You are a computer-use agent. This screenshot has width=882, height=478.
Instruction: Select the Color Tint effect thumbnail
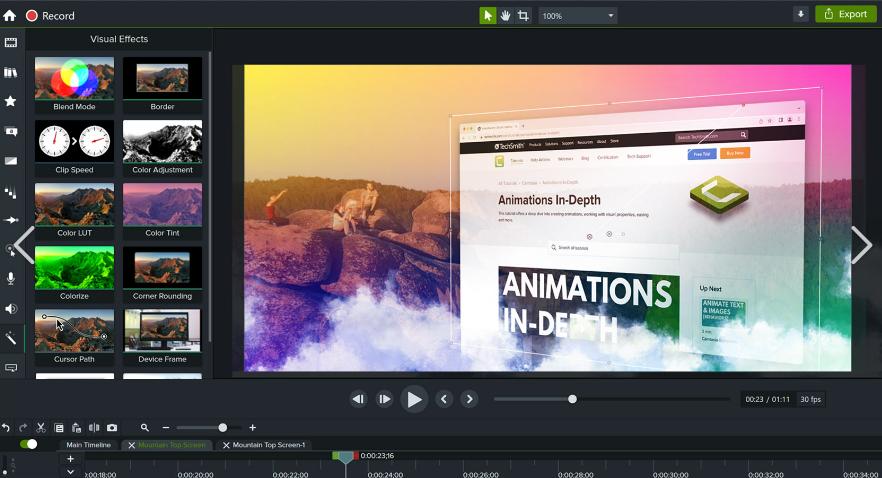click(x=162, y=205)
